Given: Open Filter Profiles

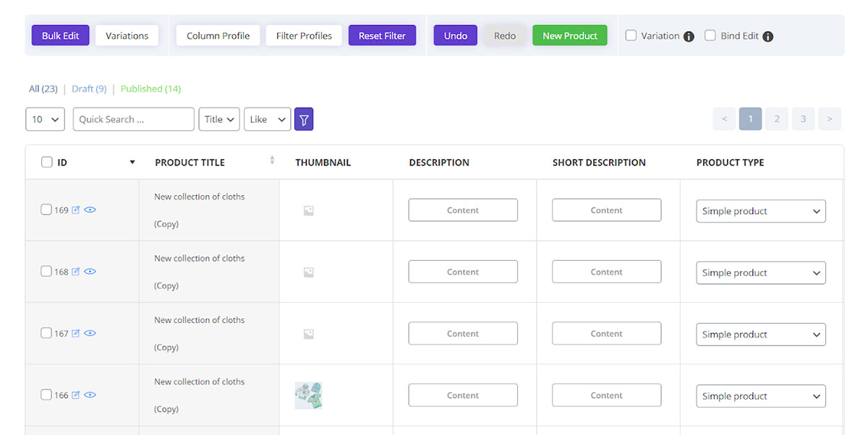Looking at the screenshot, I should pos(304,35).
